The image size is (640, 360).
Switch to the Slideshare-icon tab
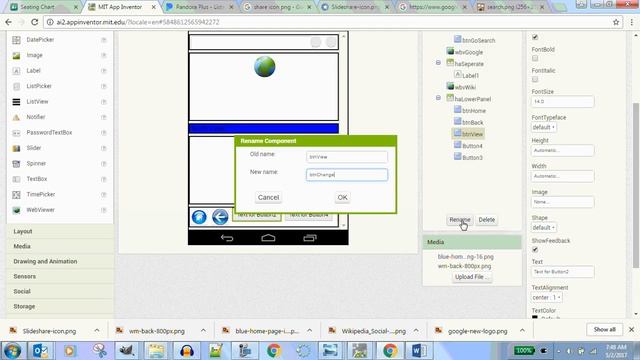pyautogui.click(x=354, y=7)
